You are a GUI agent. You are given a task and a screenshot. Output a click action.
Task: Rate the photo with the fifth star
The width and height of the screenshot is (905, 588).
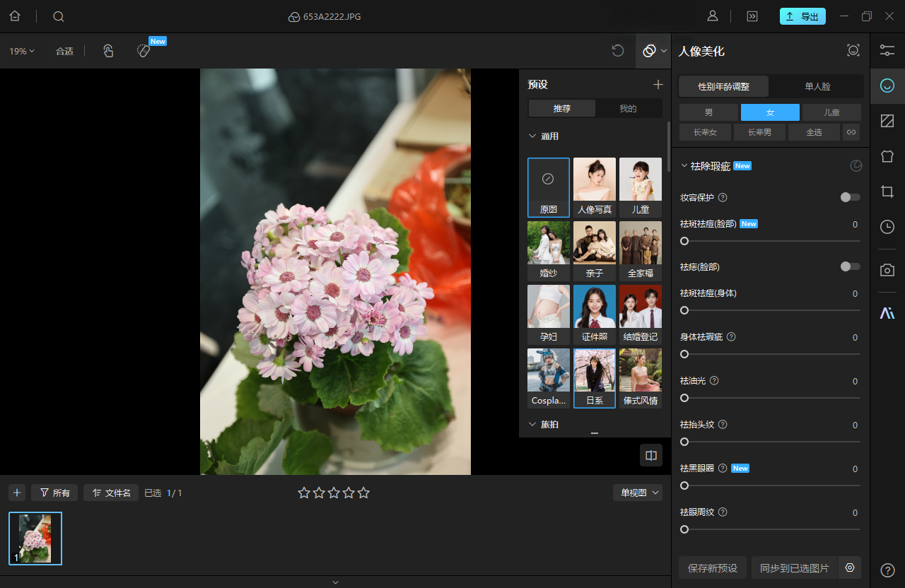(363, 493)
